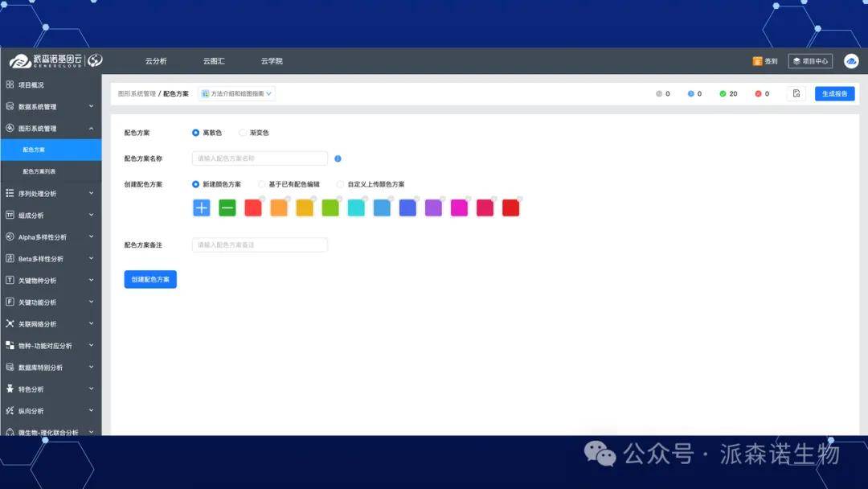Click the info icon beside the scheme name field
Image resolution: width=868 pixels, height=489 pixels.
click(338, 158)
